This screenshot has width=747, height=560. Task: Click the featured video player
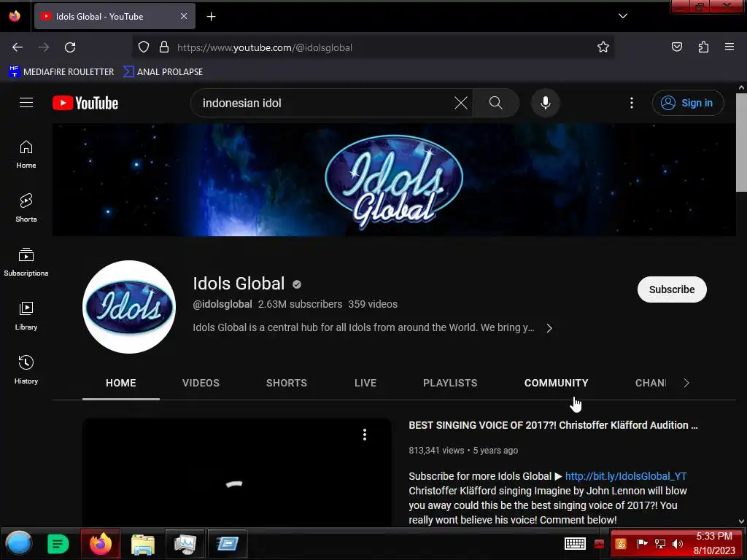click(x=237, y=472)
